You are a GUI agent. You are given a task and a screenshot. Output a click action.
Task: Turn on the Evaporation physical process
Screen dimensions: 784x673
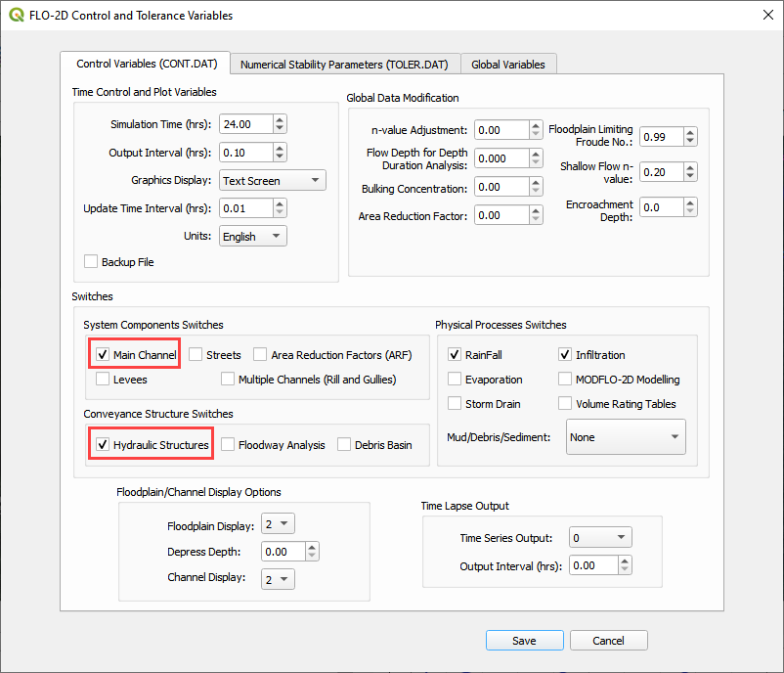click(455, 380)
